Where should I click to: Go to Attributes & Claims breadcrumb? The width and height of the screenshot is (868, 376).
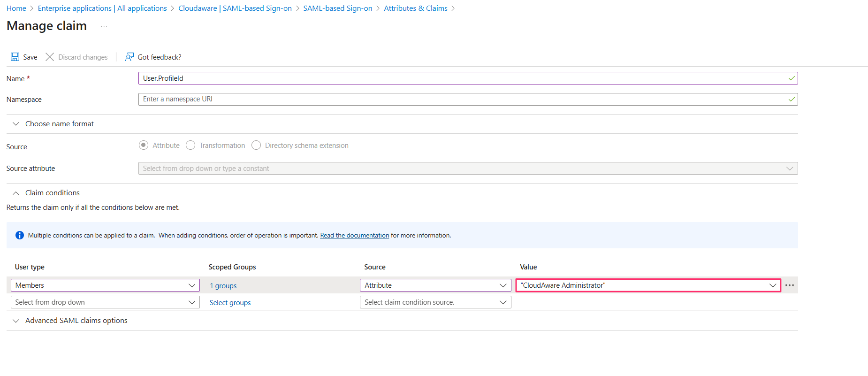click(x=415, y=8)
